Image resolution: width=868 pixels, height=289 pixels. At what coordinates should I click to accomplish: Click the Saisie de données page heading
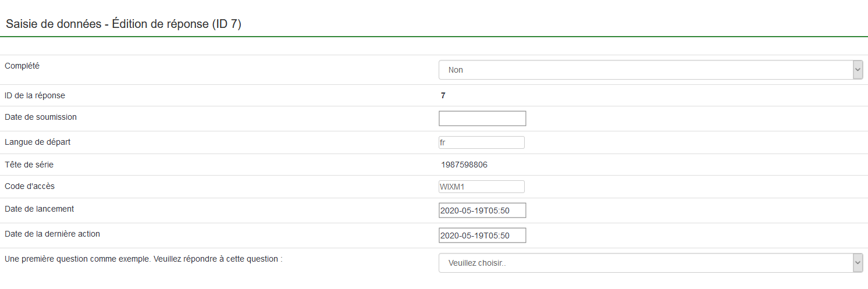123,24
